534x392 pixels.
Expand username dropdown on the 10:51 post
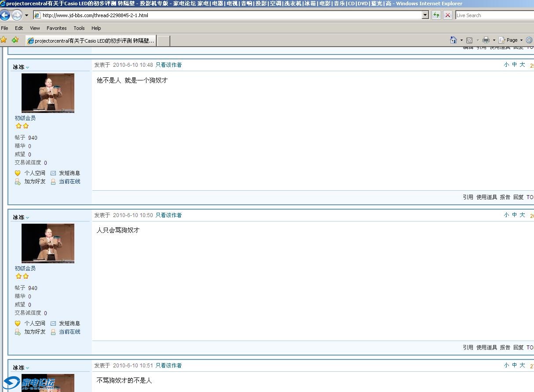pyautogui.click(x=27, y=368)
